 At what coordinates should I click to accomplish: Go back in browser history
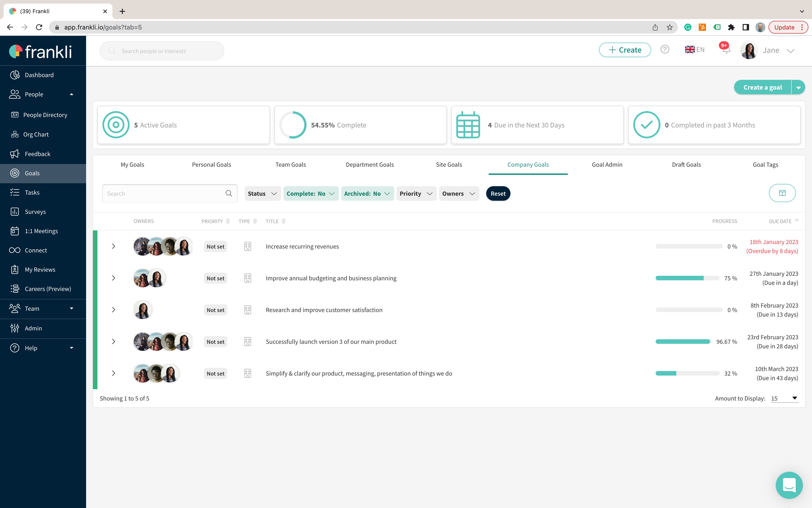point(10,27)
